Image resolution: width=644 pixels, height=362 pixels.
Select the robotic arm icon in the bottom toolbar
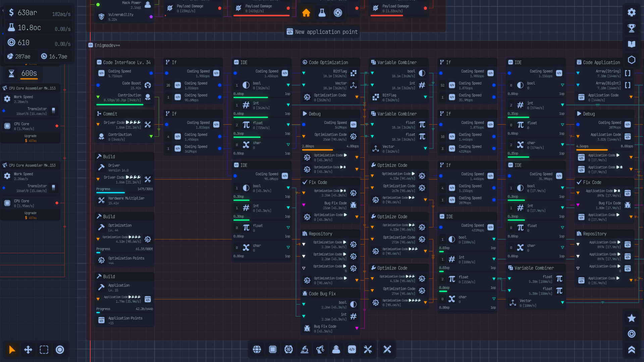pyautogui.click(x=320, y=349)
